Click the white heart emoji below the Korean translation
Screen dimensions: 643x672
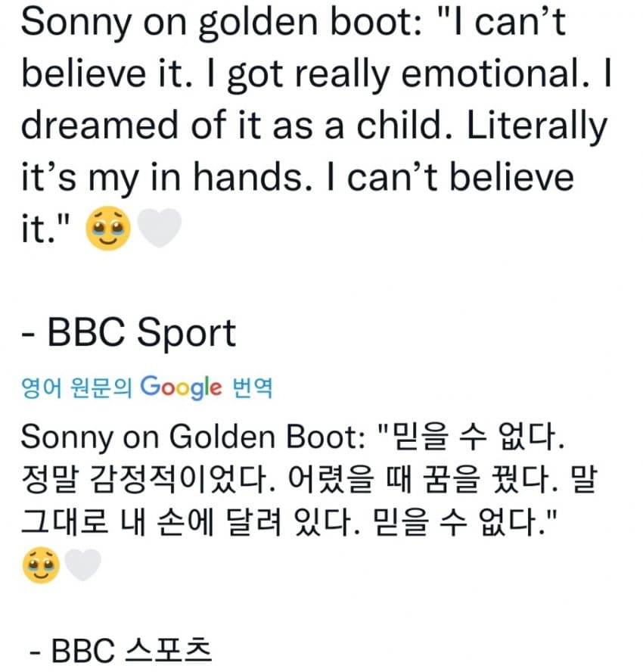(83, 565)
